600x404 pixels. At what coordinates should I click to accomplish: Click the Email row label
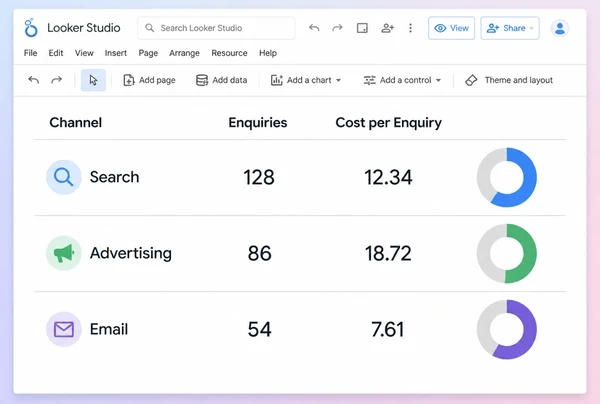point(109,329)
